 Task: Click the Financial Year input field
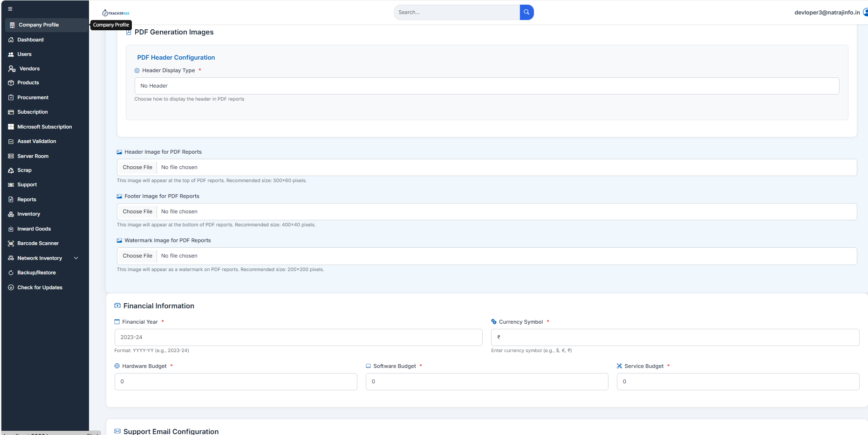298,337
